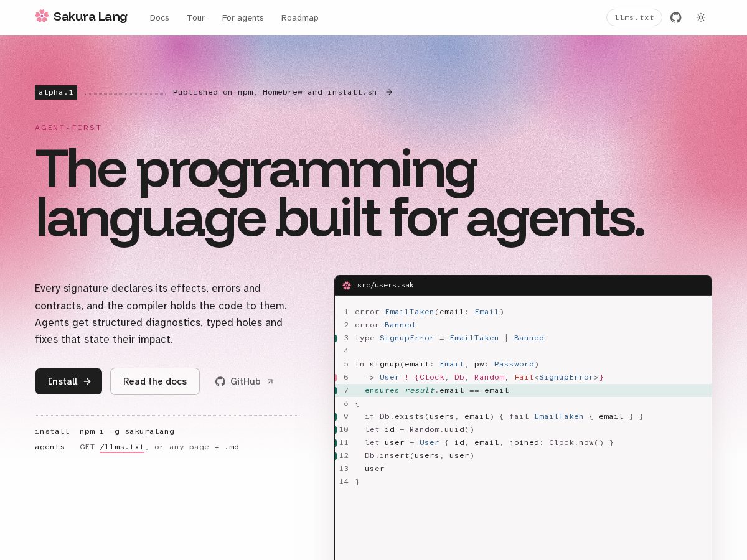Click the let id = Random.uuid() line
Image resolution: width=747 pixels, height=560 pixels.
[x=523, y=429]
